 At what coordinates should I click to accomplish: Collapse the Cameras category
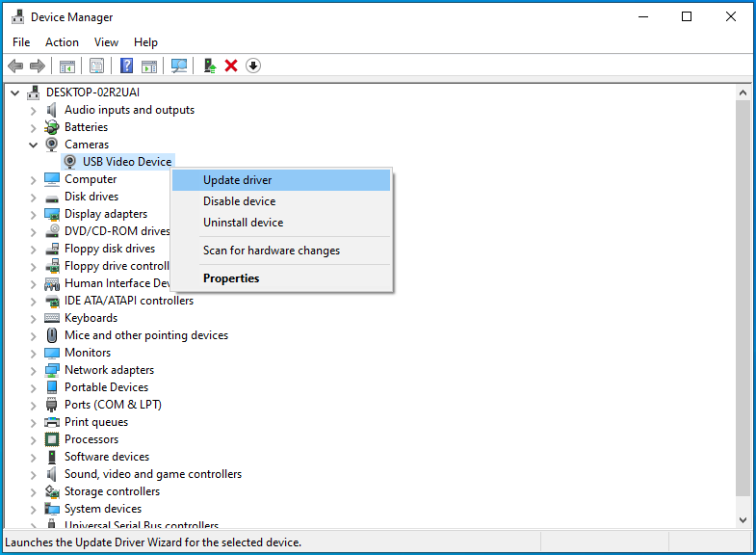(x=34, y=145)
